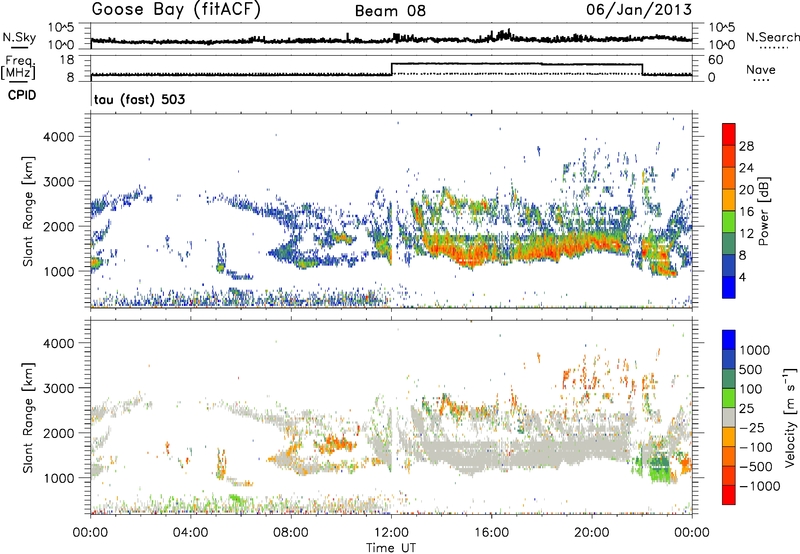Click the "04:00" time tick label
Screen dimensions: 800x554
click(190, 533)
